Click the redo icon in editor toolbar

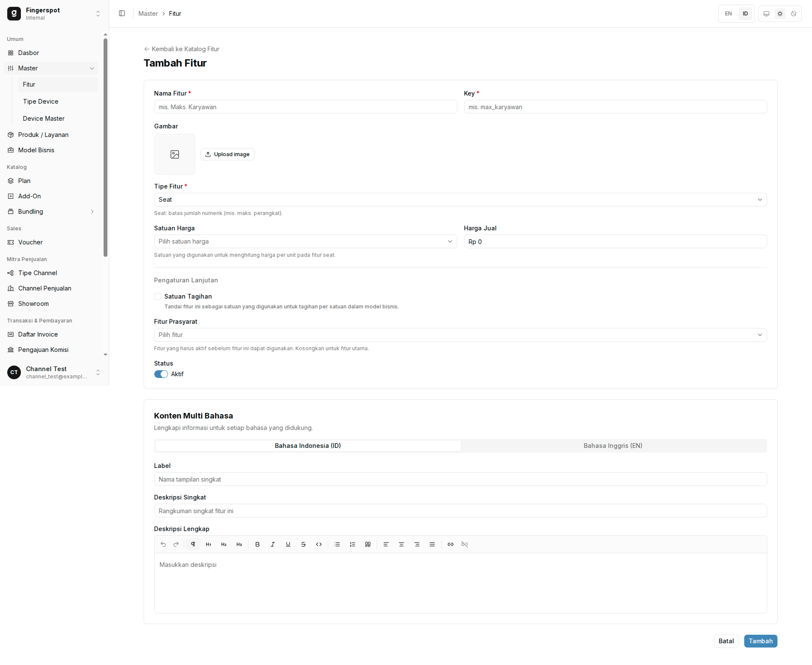click(176, 544)
